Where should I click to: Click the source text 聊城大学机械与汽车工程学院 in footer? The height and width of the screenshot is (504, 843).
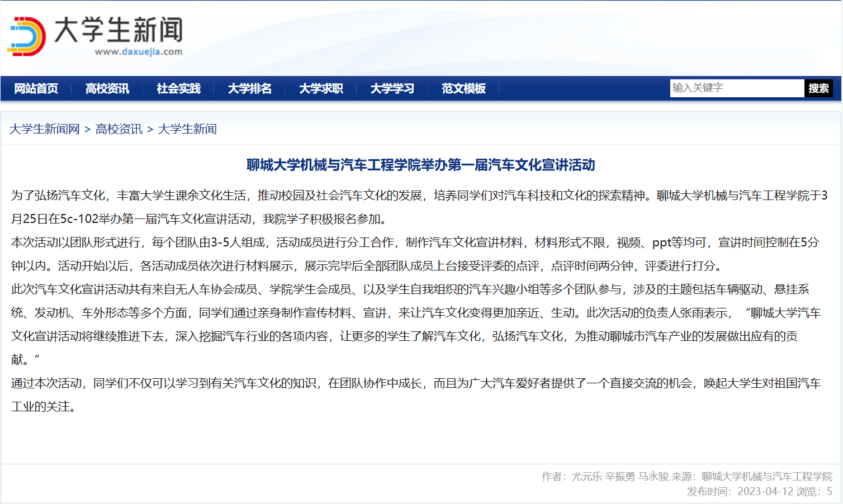coord(767,476)
